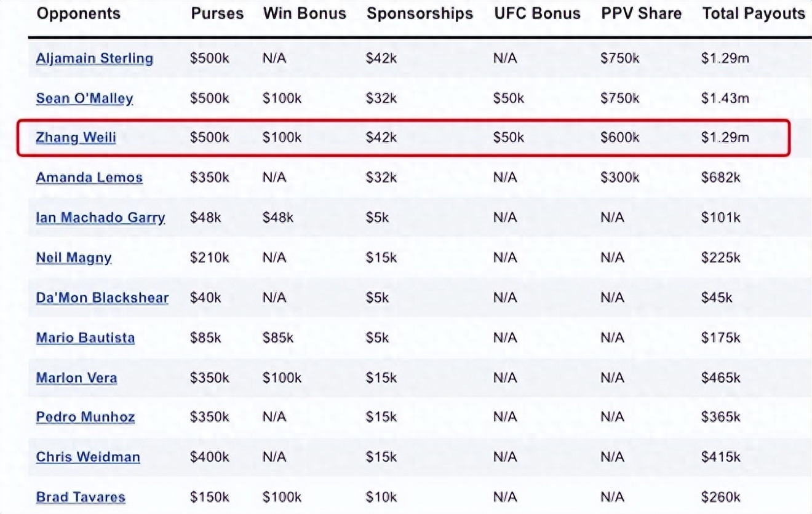Image resolution: width=812 pixels, height=514 pixels.
Task: Open the Chris Weidman link
Action: (88, 457)
